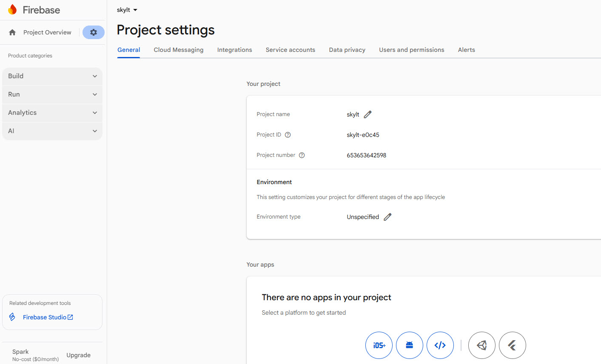Click the Project name label

point(273,114)
